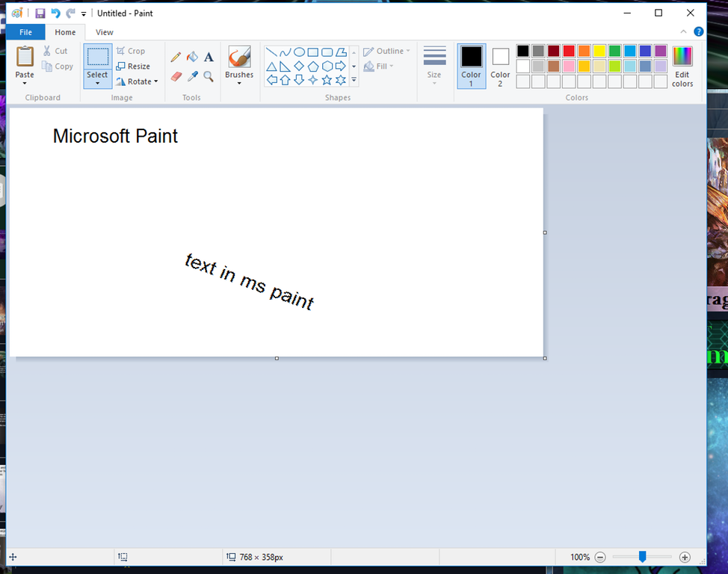Pick the red color swatch
728x574 pixels.
coord(569,51)
